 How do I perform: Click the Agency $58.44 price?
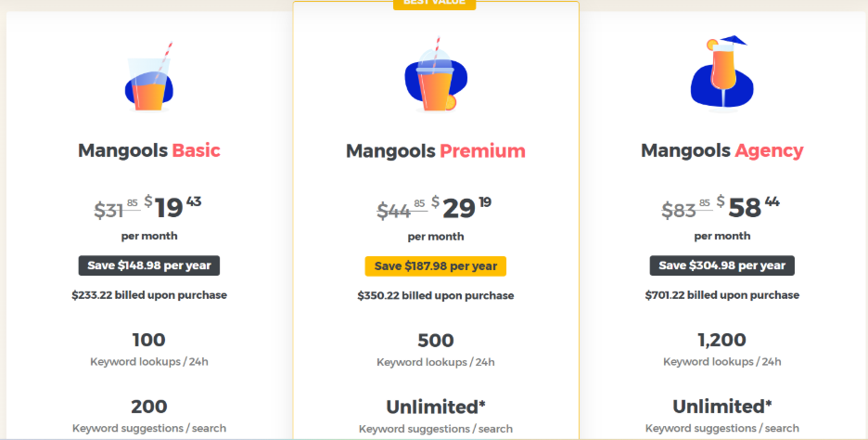(747, 208)
